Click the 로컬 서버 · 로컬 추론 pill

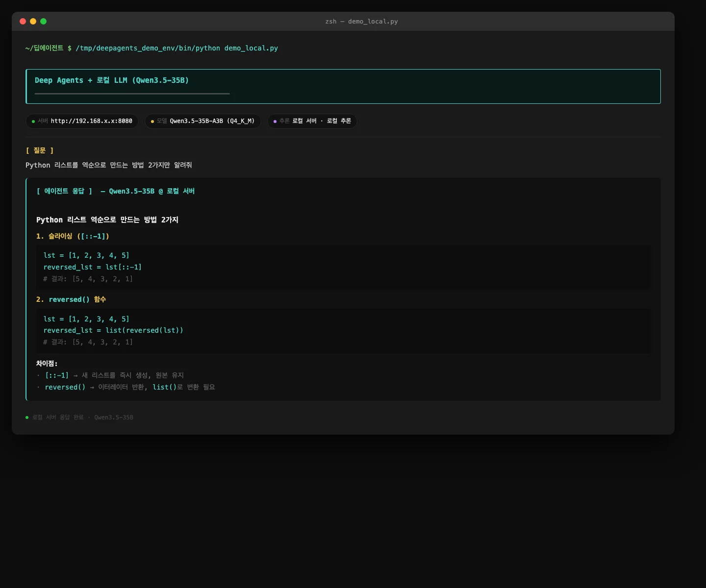coord(321,121)
